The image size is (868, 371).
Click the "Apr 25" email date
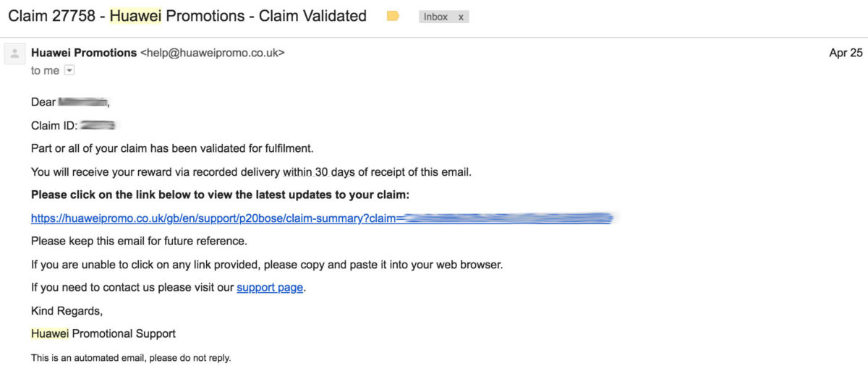tap(846, 53)
